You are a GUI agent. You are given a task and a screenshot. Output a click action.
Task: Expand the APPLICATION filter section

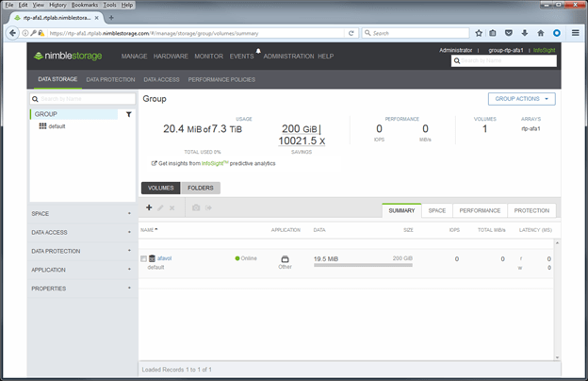(x=82, y=270)
